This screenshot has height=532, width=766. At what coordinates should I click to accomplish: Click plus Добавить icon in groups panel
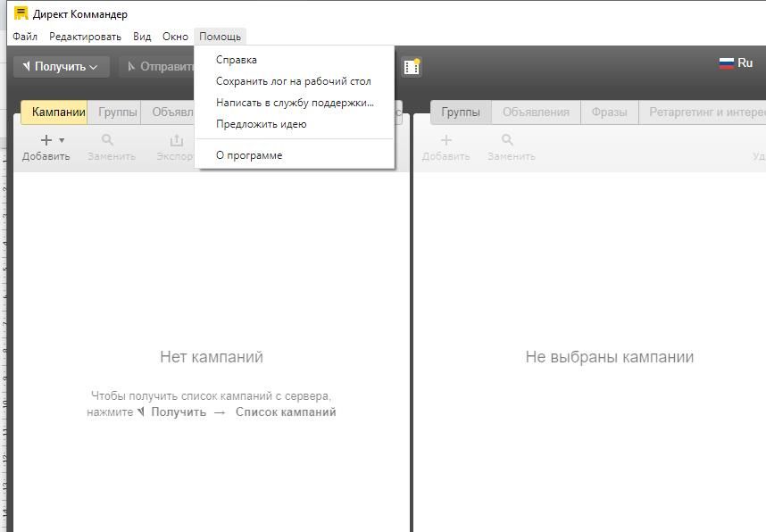click(x=446, y=141)
